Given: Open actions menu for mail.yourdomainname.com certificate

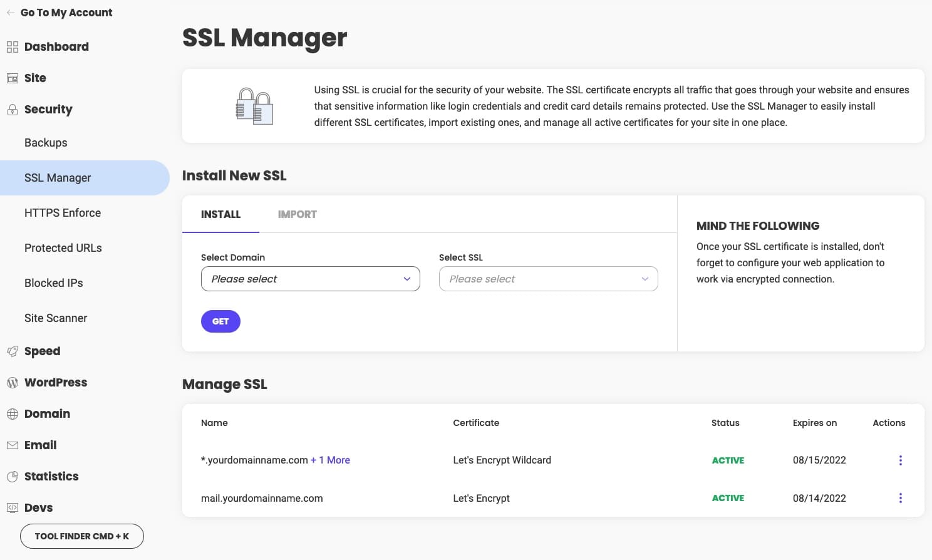Looking at the screenshot, I should coord(900,498).
